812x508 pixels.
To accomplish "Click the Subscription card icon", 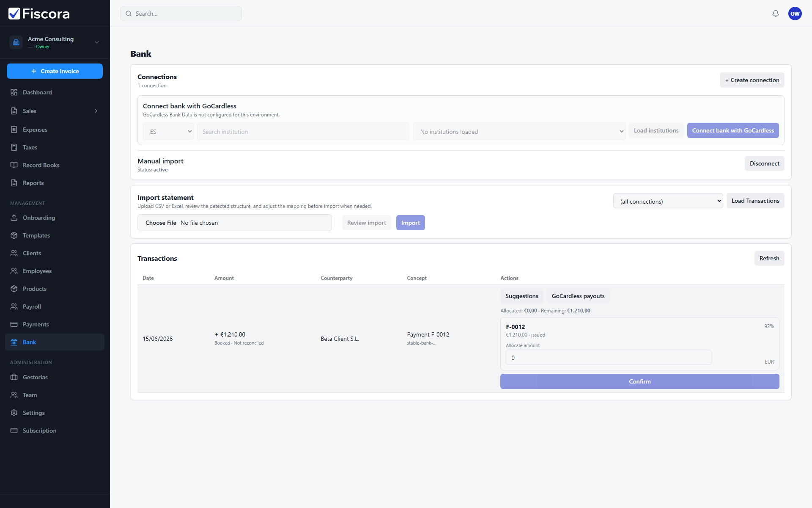I will 14,431.
